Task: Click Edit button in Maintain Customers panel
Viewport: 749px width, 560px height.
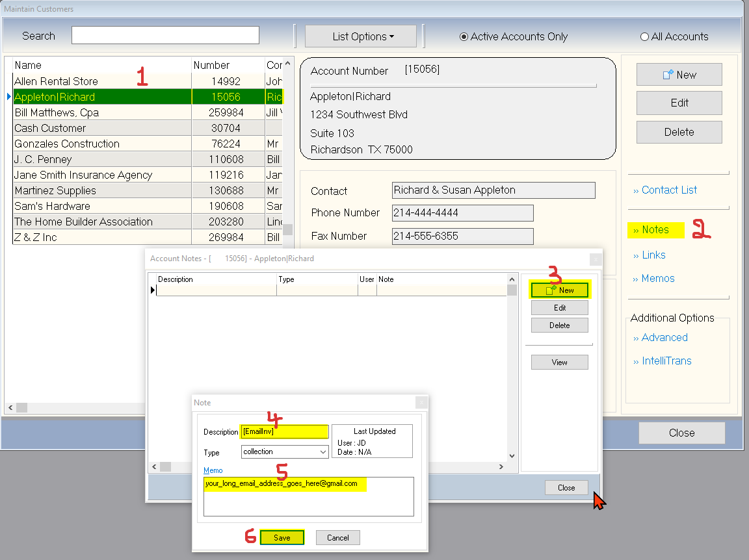Action: point(679,103)
